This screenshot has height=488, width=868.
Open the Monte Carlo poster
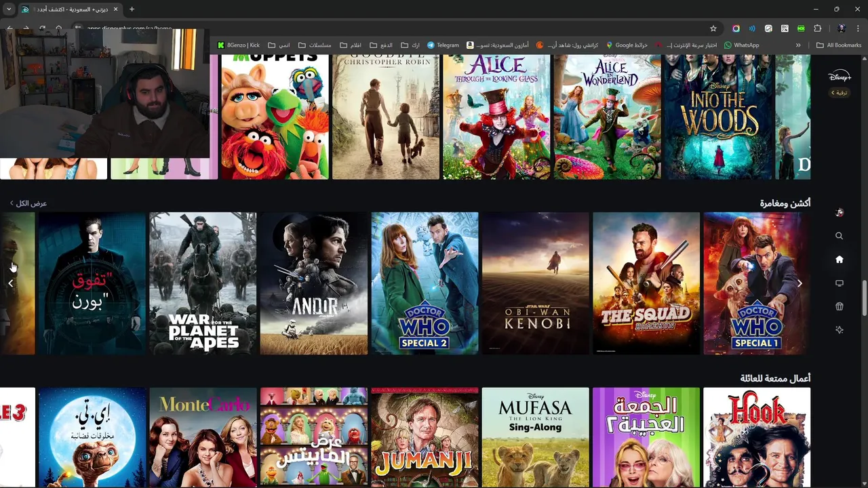[x=203, y=437]
